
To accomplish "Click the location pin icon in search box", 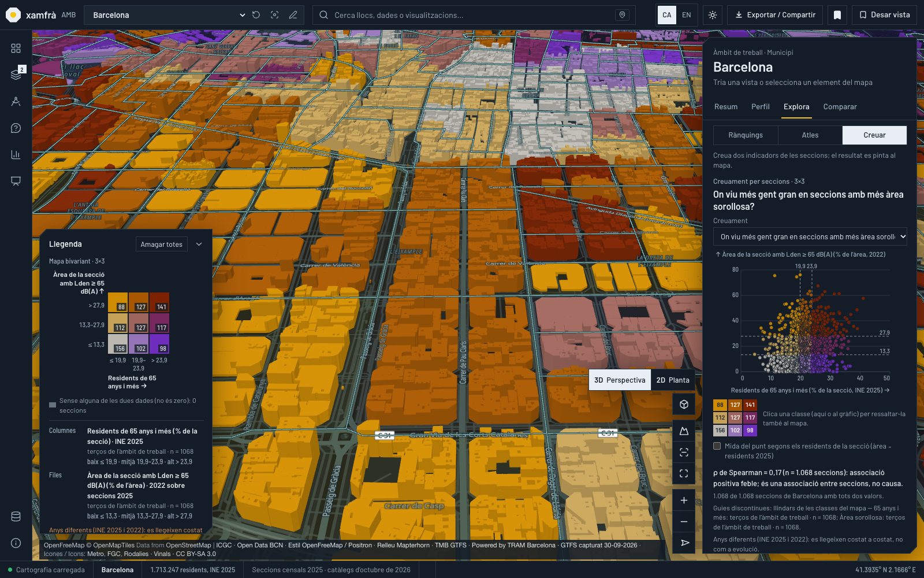I will point(622,15).
